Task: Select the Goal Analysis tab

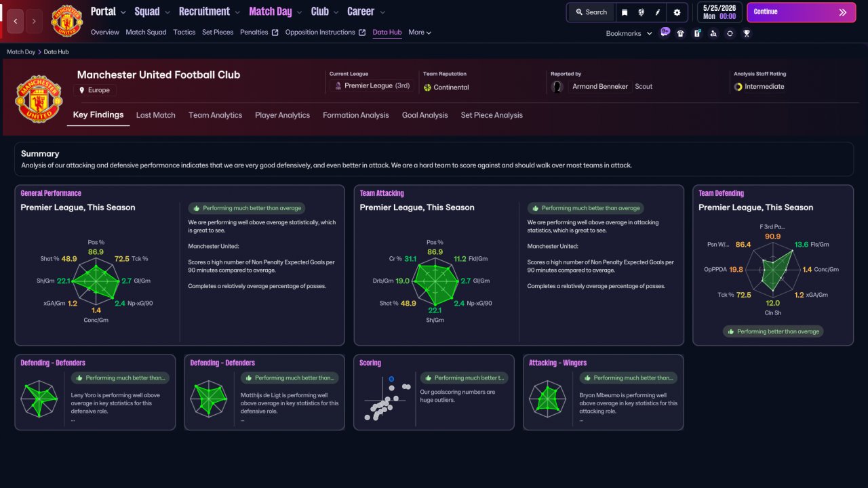Action: [x=425, y=115]
